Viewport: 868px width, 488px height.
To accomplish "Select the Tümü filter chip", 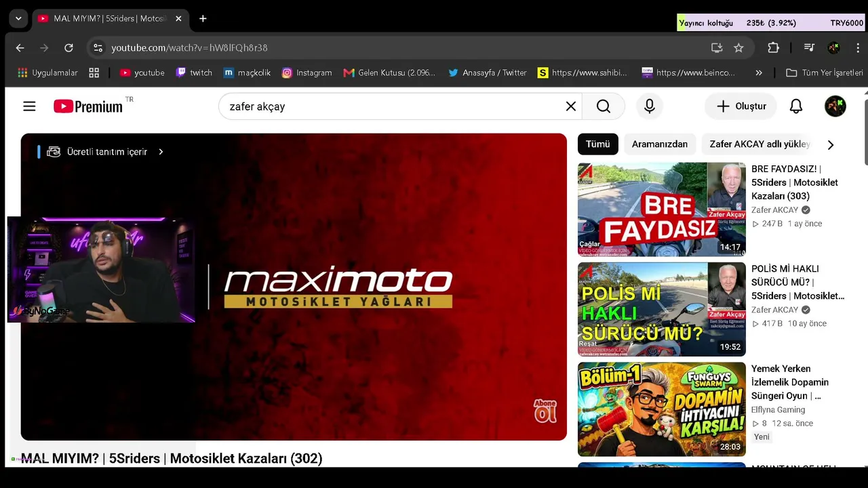I will (598, 144).
